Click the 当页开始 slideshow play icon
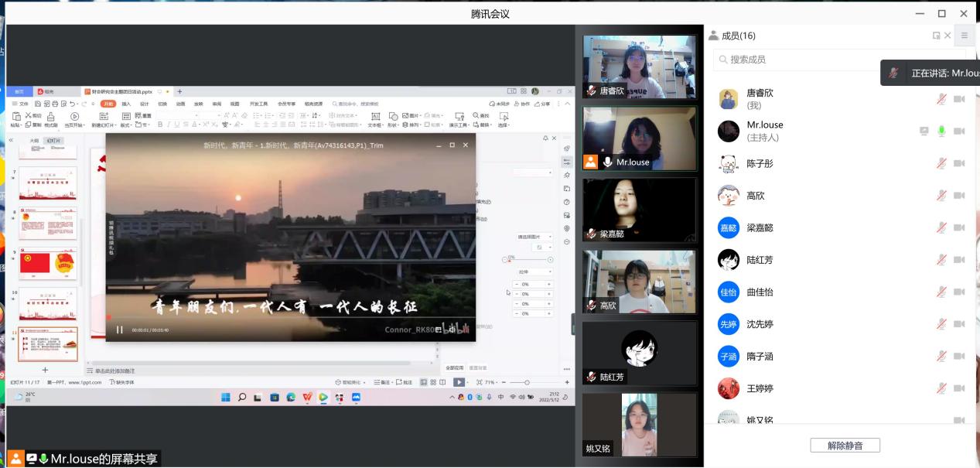980x468 pixels. click(74, 116)
